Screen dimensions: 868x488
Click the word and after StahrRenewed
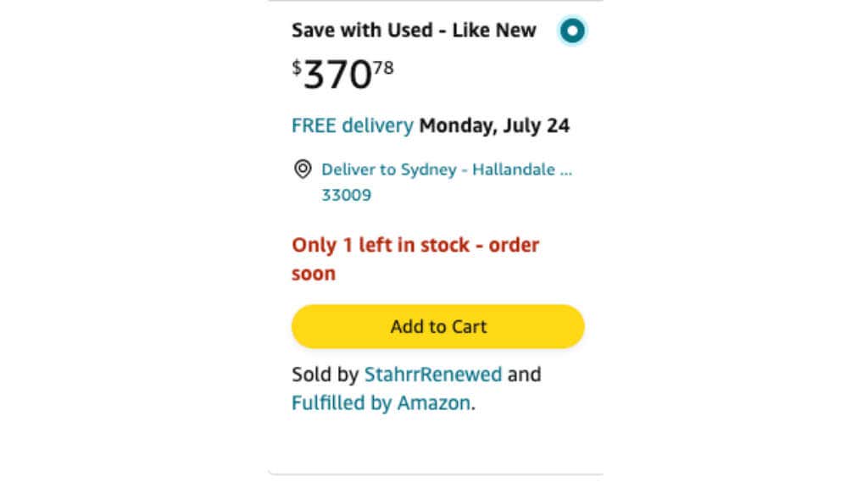pos(524,374)
